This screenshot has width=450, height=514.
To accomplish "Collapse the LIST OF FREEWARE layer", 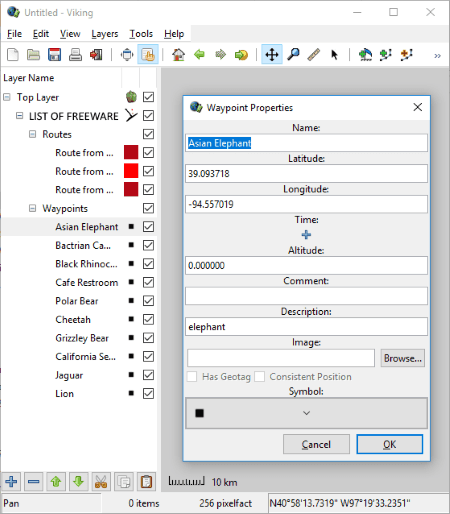I will [x=20, y=116].
